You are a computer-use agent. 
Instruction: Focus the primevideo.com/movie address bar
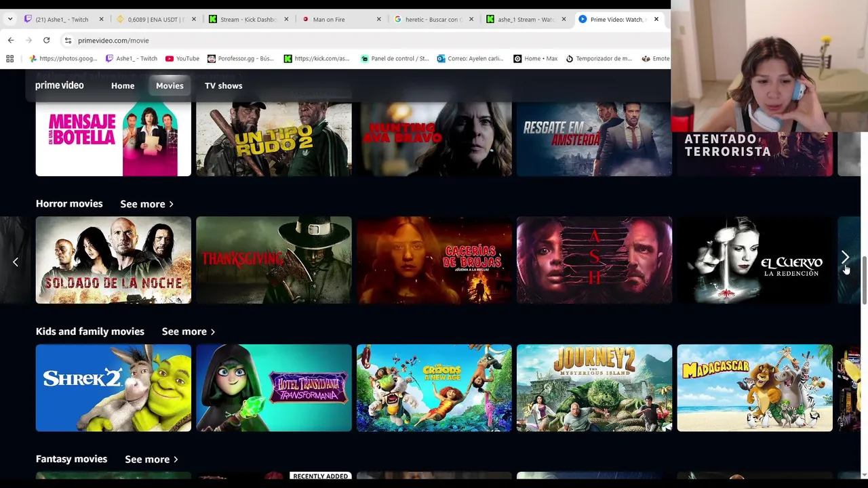click(366, 40)
